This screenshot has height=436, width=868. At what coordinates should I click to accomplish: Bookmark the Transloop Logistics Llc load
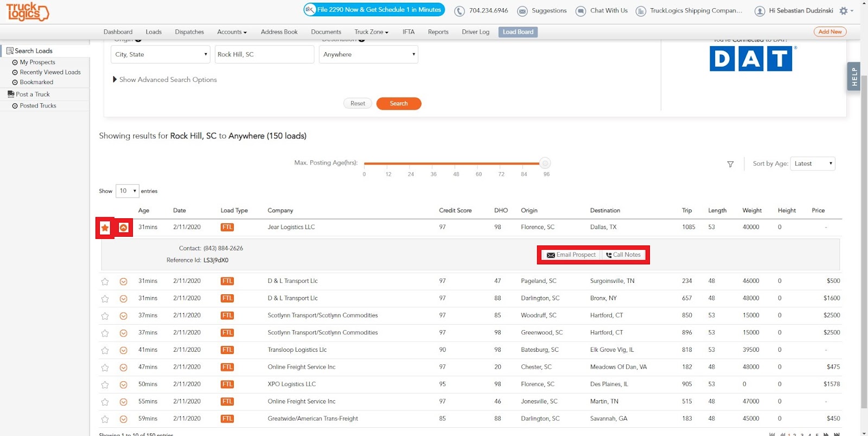(x=105, y=351)
